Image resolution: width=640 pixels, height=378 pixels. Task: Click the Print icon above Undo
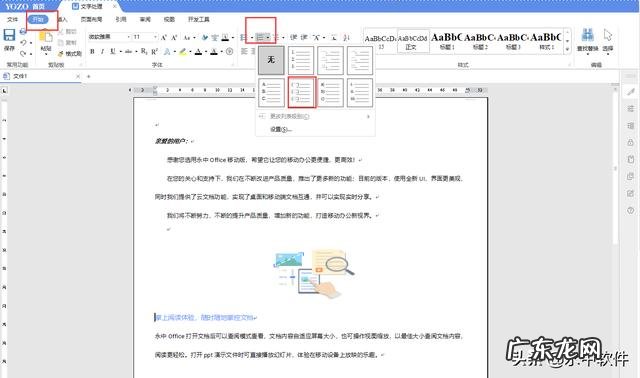point(23,31)
